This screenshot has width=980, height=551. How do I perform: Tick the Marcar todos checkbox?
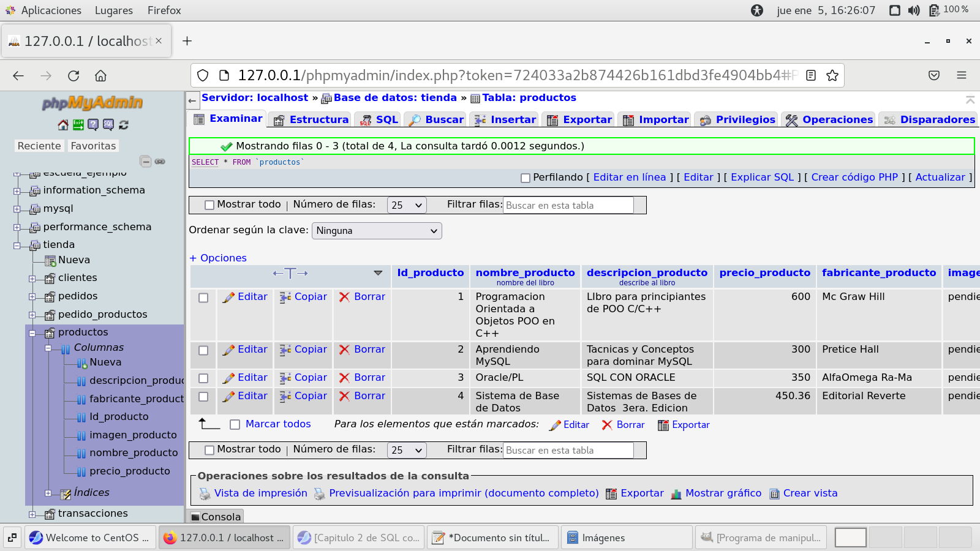tap(235, 425)
